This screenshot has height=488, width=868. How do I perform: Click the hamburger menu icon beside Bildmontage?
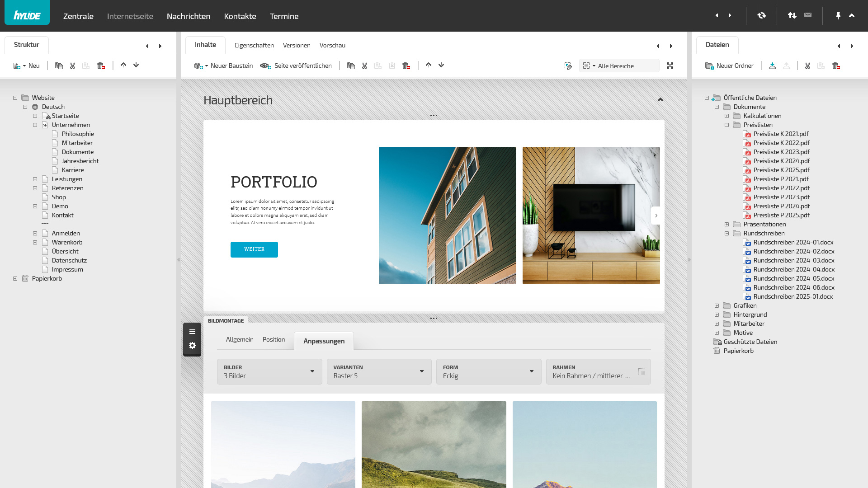(192, 332)
